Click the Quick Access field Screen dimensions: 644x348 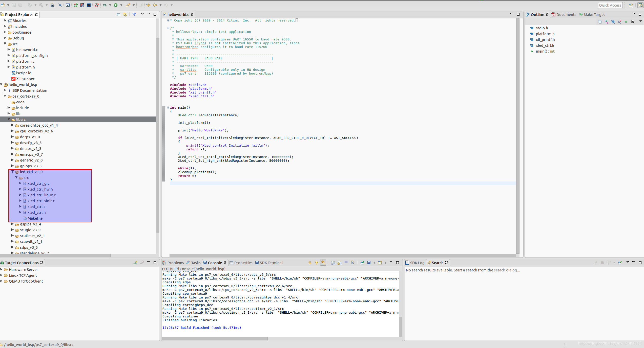pyautogui.click(x=610, y=5)
